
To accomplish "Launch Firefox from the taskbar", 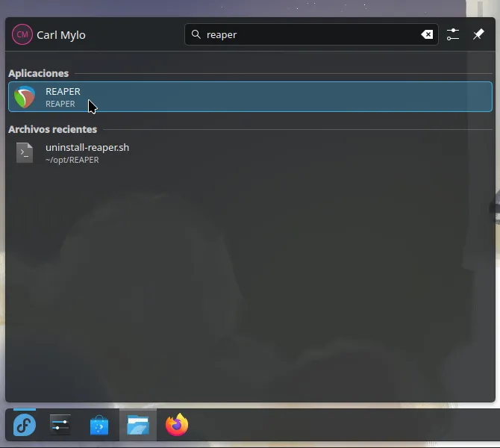I will pyautogui.click(x=177, y=425).
